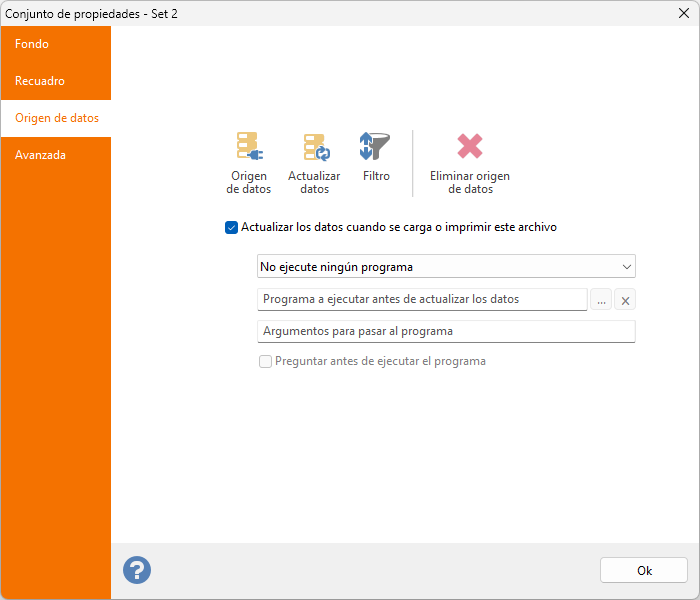Clear the program path with the x button

625,300
